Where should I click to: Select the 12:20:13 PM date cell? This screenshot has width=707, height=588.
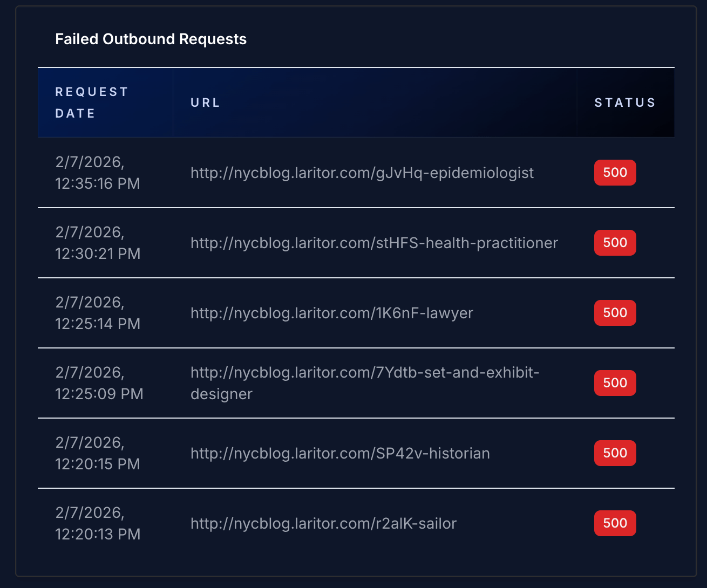98,523
